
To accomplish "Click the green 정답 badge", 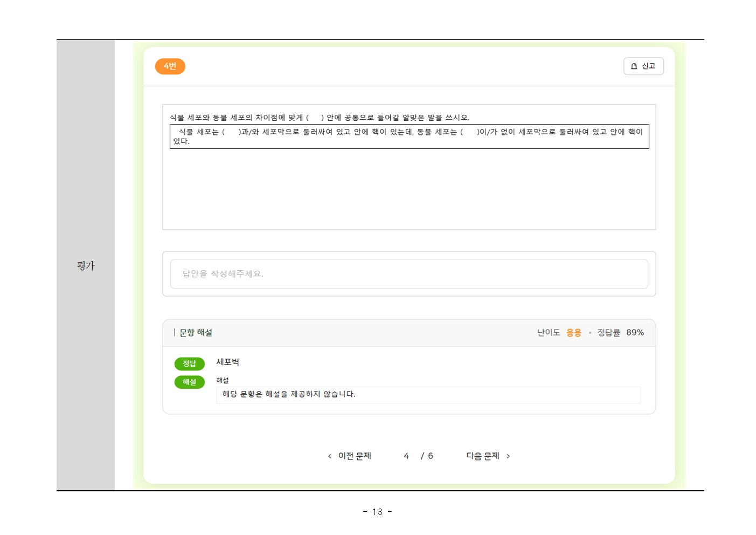I will [190, 363].
